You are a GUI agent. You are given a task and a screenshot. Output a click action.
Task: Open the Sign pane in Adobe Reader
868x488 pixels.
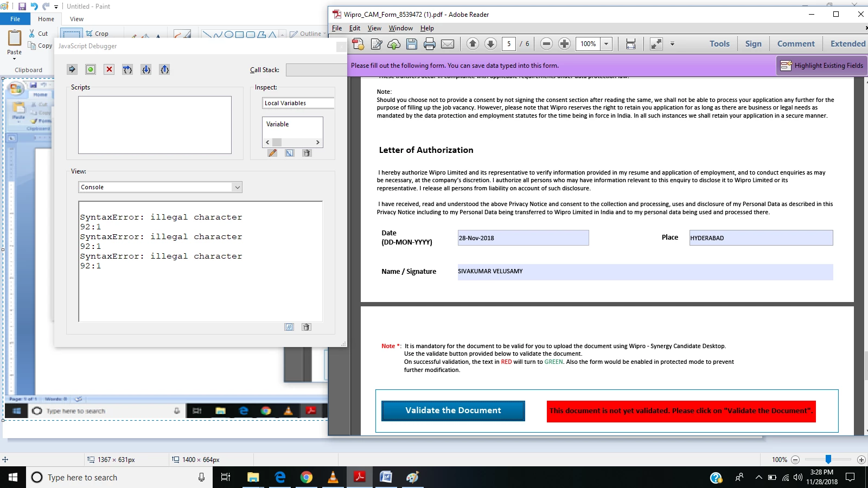(753, 44)
